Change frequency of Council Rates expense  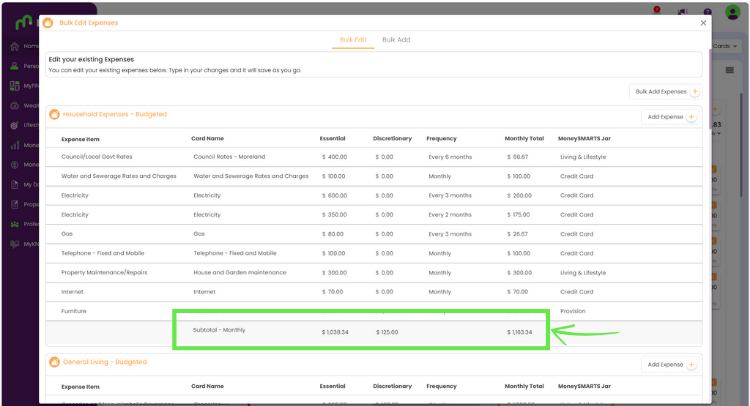pos(450,157)
